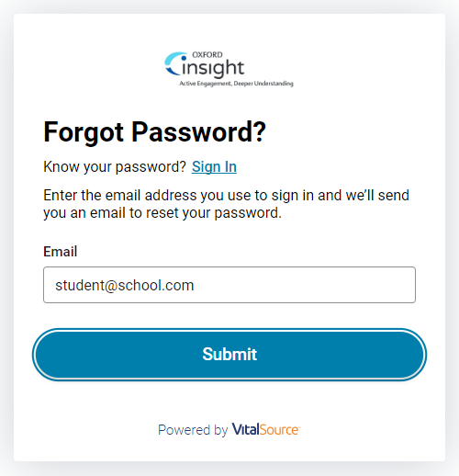
Task: Click the "insight" wordmark in the logo
Action: pos(213,68)
